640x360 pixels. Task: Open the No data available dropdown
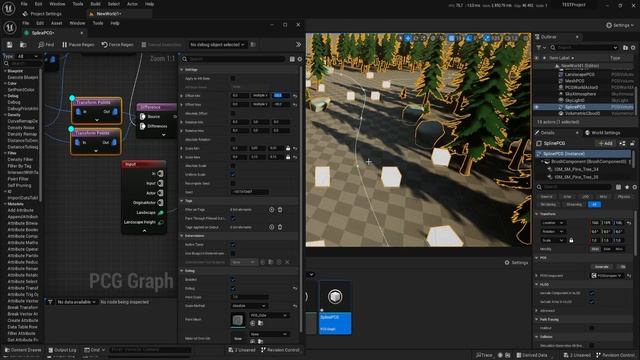pyautogui.click(x=77, y=302)
